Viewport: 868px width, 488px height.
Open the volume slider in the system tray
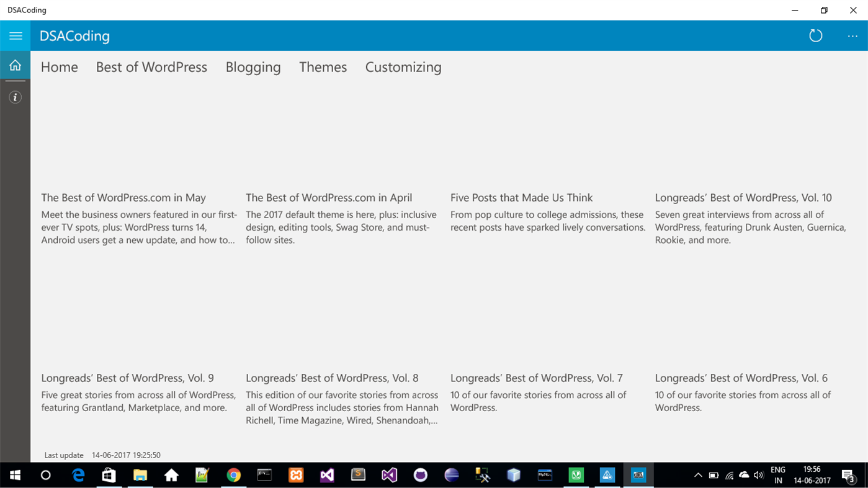pos(758,475)
